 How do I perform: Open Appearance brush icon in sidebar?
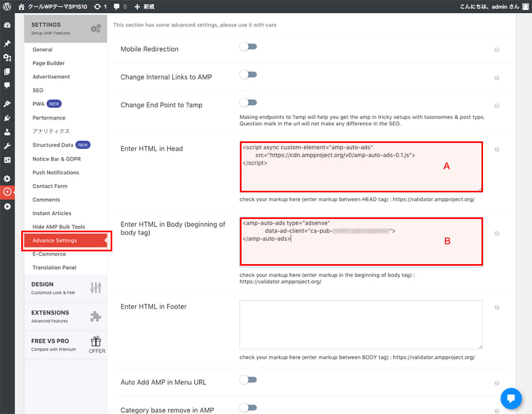tap(7, 104)
